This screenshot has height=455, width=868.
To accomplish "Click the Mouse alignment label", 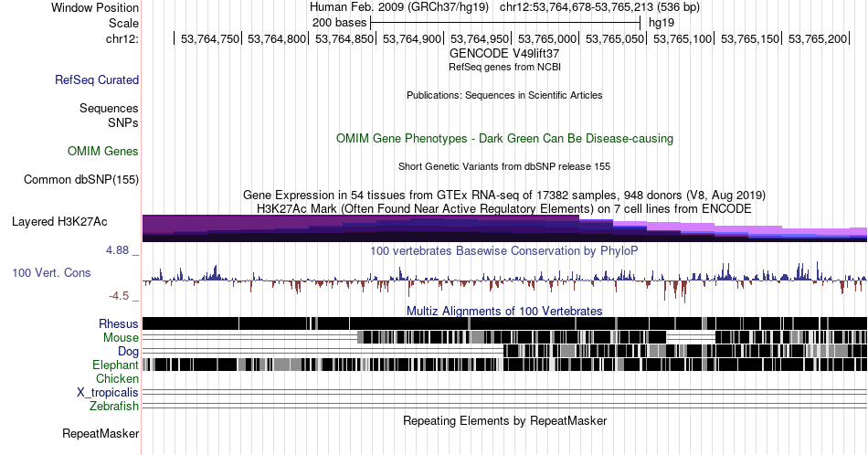I will pyautogui.click(x=121, y=338).
